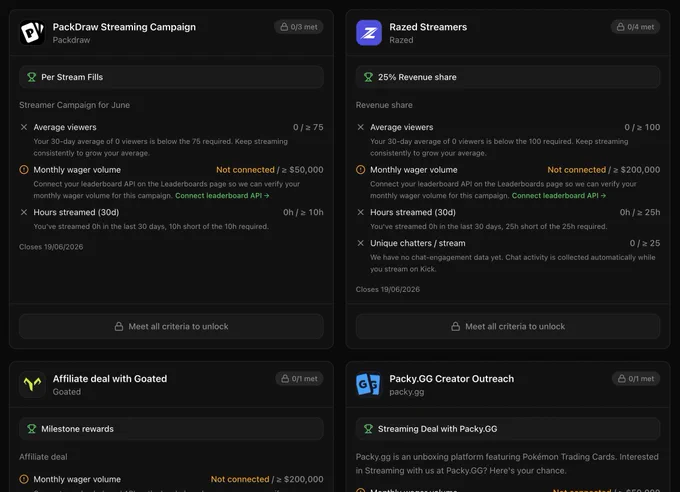
Task: Click warning icon beside PackDraw Monthly wager volume
Action: (x=24, y=170)
